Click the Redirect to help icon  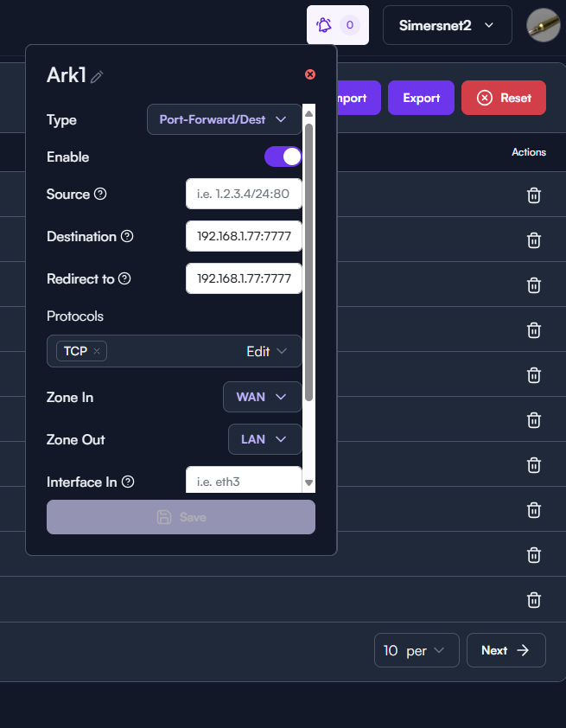coord(124,278)
